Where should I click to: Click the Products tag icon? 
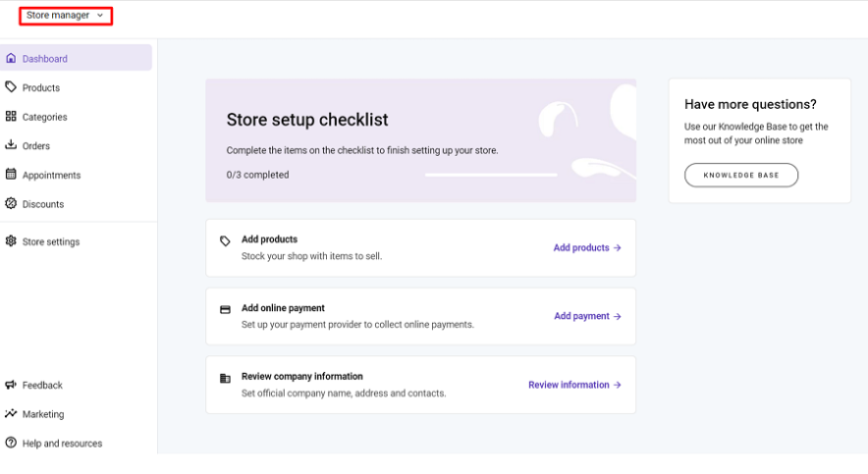tap(11, 87)
